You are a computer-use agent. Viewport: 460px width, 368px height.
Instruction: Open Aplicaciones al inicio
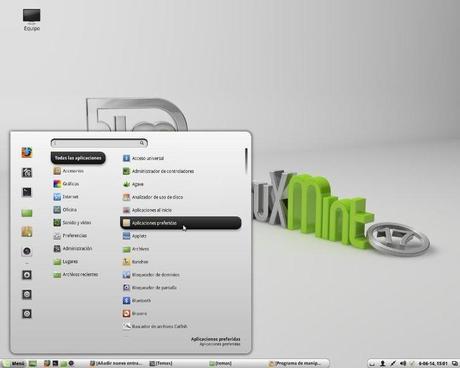click(147, 210)
